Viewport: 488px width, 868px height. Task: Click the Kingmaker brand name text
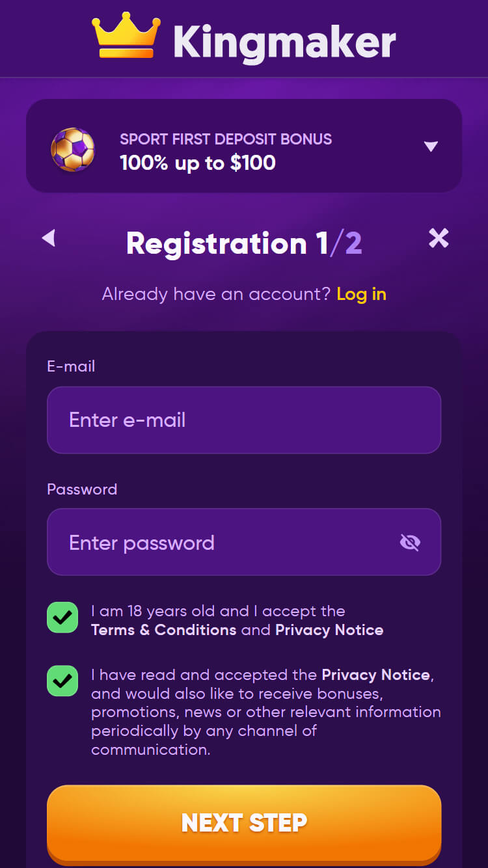point(284,43)
